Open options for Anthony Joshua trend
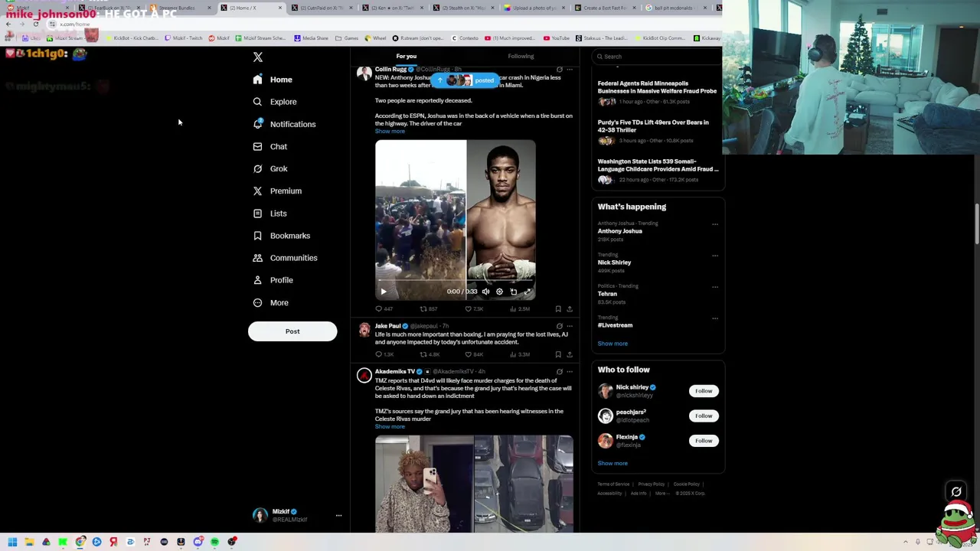The height and width of the screenshot is (551, 980). 715,224
